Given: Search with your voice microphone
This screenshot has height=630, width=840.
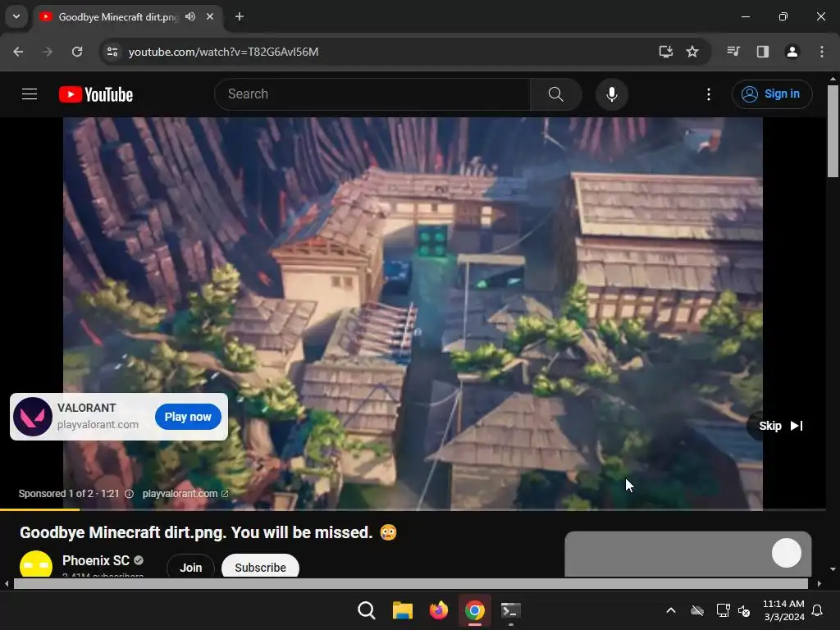Looking at the screenshot, I should coord(611,94).
